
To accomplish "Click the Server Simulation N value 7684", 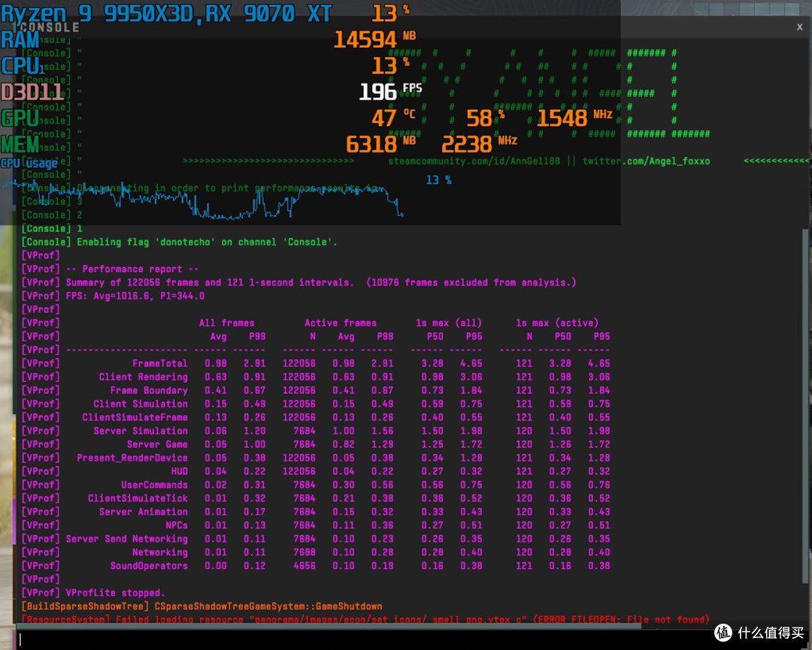I will click(x=304, y=431).
